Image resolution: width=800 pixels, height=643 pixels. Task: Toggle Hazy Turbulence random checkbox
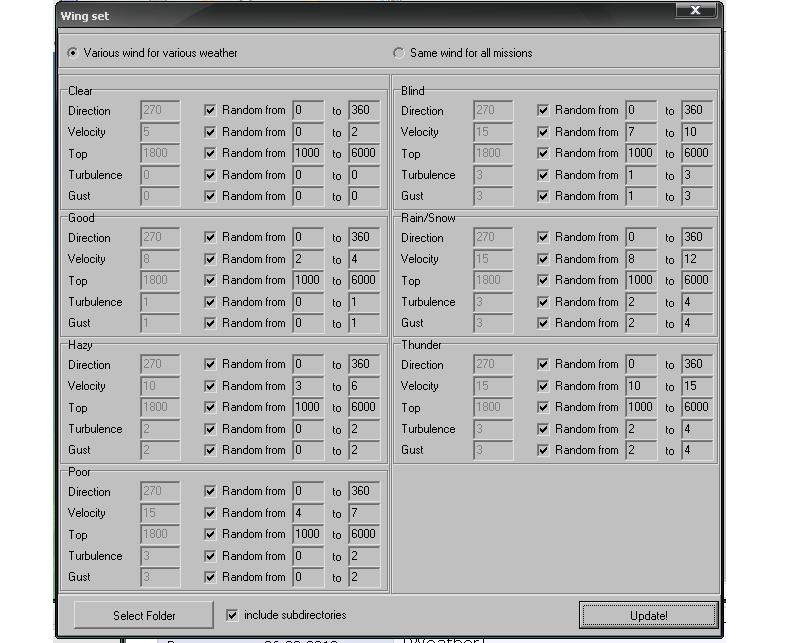pos(210,429)
